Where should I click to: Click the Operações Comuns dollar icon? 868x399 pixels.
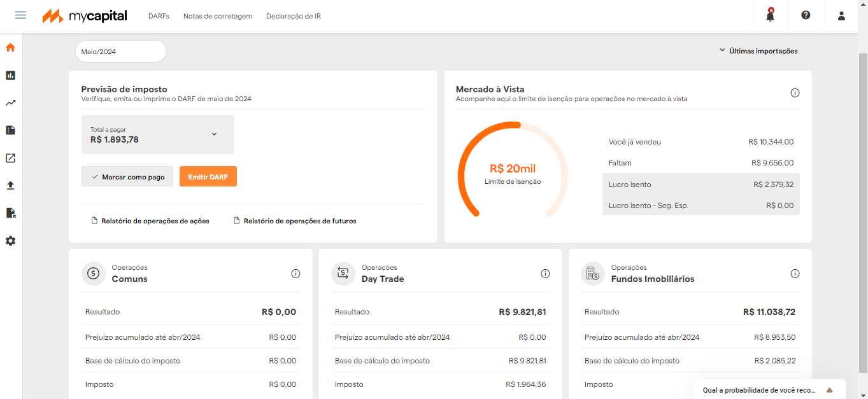click(x=94, y=274)
